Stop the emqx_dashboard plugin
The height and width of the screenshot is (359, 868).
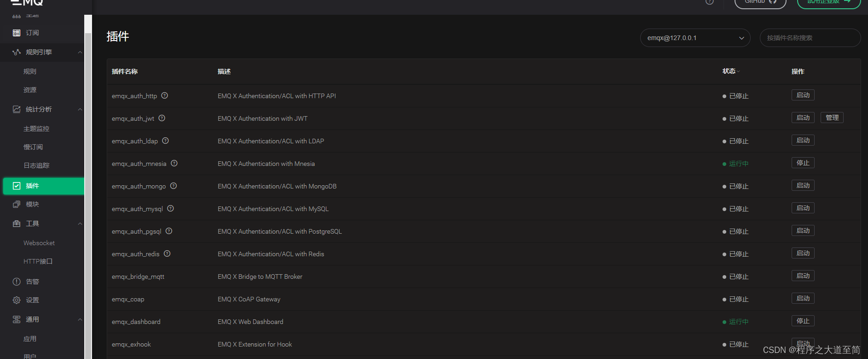point(803,321)
